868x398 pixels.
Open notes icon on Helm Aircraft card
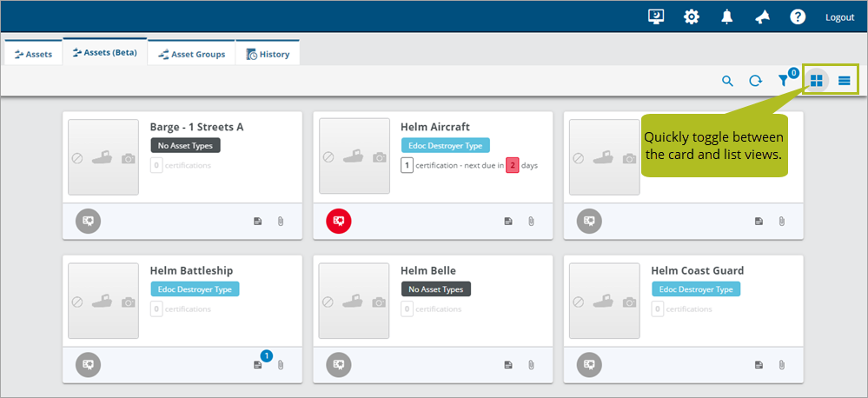tap(508, 222)
